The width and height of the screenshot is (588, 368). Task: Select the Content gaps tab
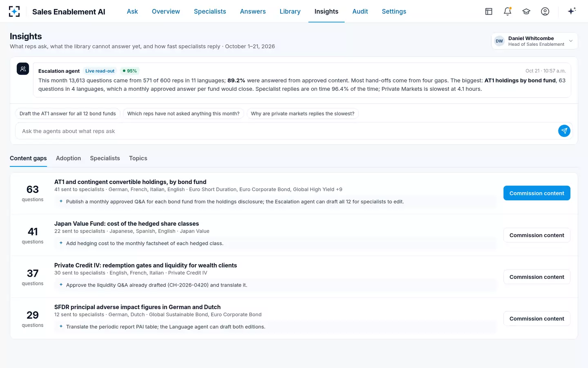28,158
